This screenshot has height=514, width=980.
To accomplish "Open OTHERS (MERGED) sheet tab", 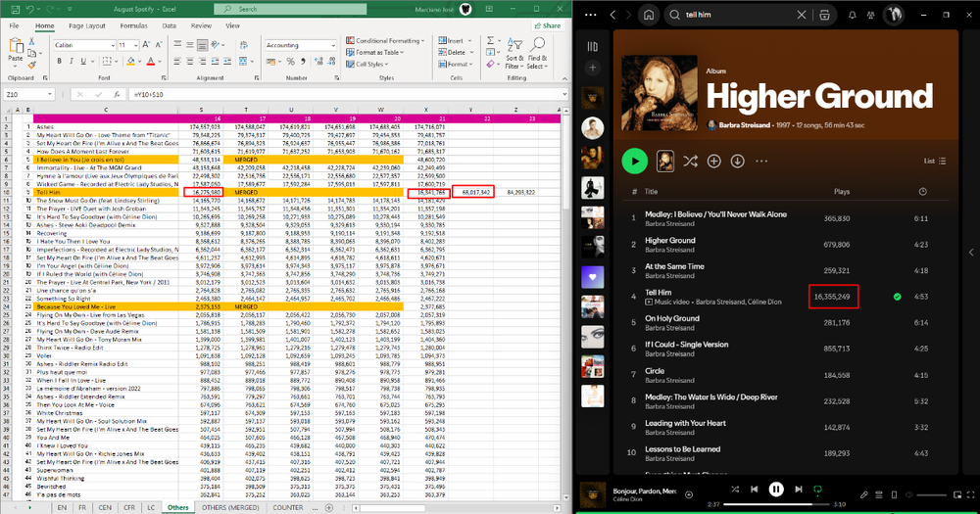I will 230,508.
